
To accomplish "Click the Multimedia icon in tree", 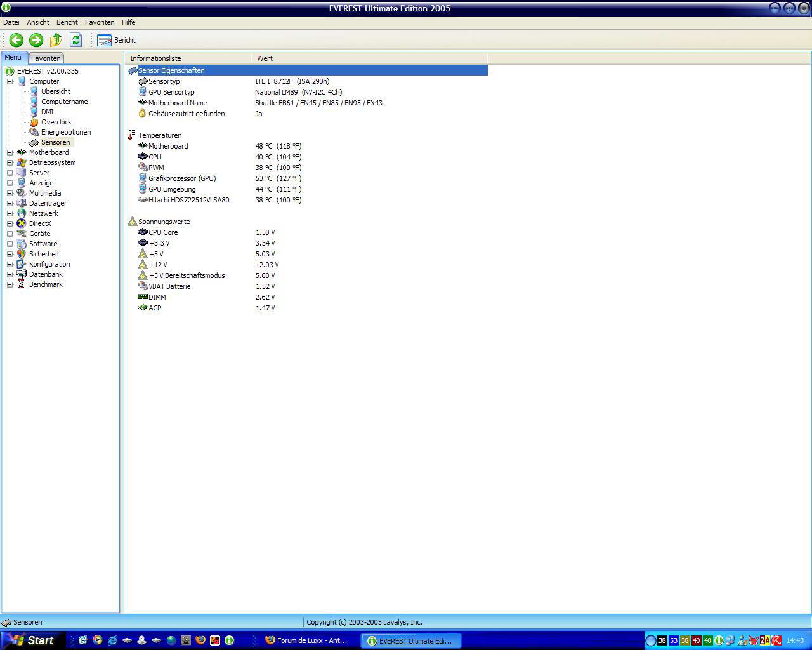I will pos(22,193).
